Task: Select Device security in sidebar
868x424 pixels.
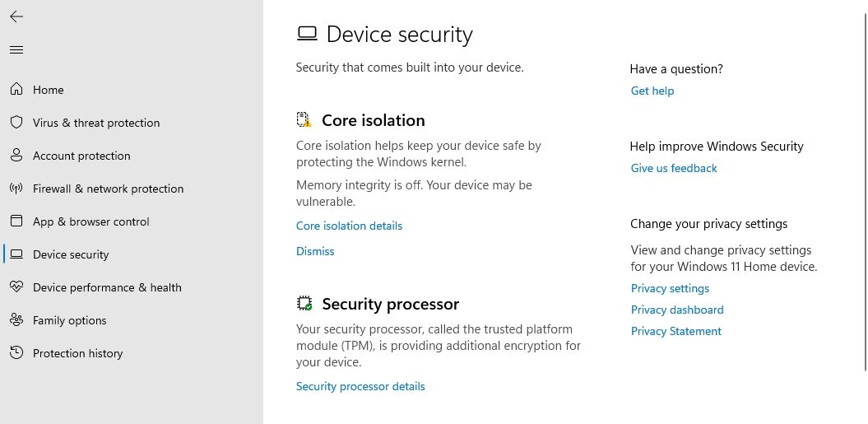Action: click(x=132, y=254)
